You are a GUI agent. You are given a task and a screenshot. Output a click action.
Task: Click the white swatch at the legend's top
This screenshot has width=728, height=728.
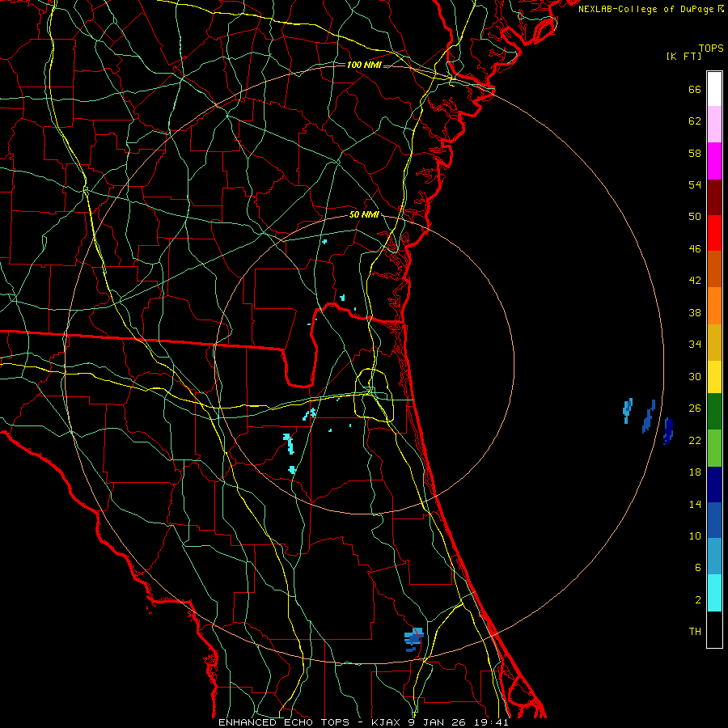714,89
